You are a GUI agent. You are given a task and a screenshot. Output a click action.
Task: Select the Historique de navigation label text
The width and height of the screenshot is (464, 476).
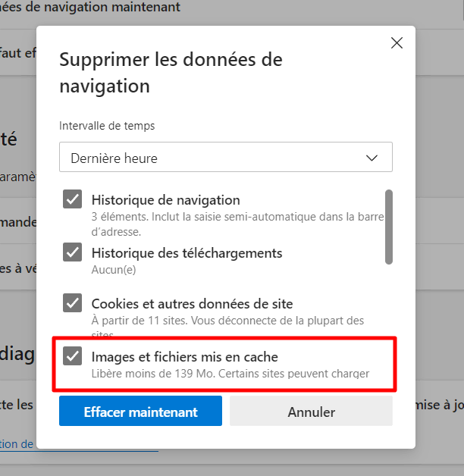click(165, 200)
